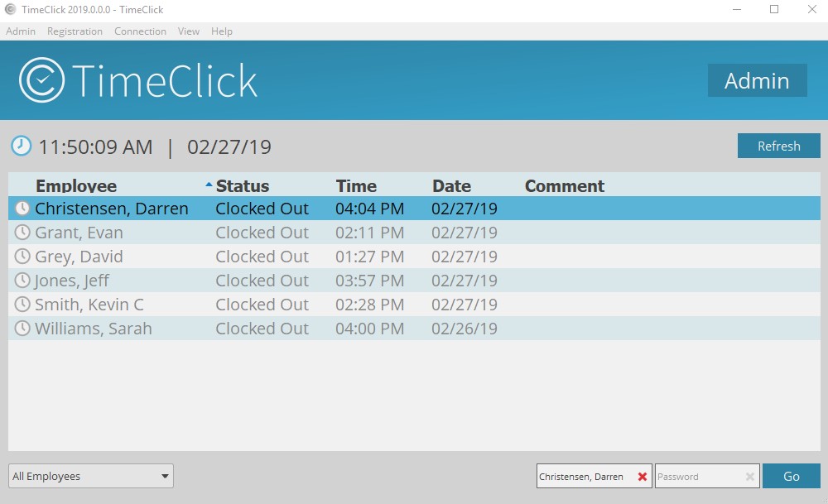Image resolution: width=828 pixels, height=504 pixels.
Task: Open the View menu
Action: pos(189,31)
